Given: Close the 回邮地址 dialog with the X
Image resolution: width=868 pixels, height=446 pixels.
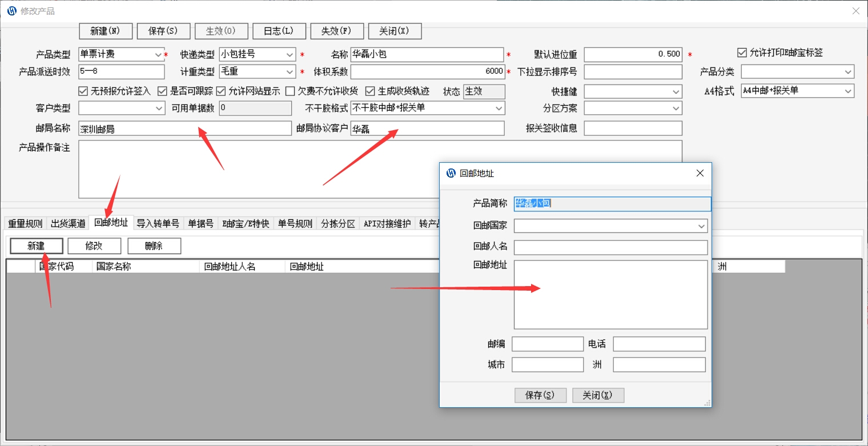Looking at the screenshot, I should point(700,173).
